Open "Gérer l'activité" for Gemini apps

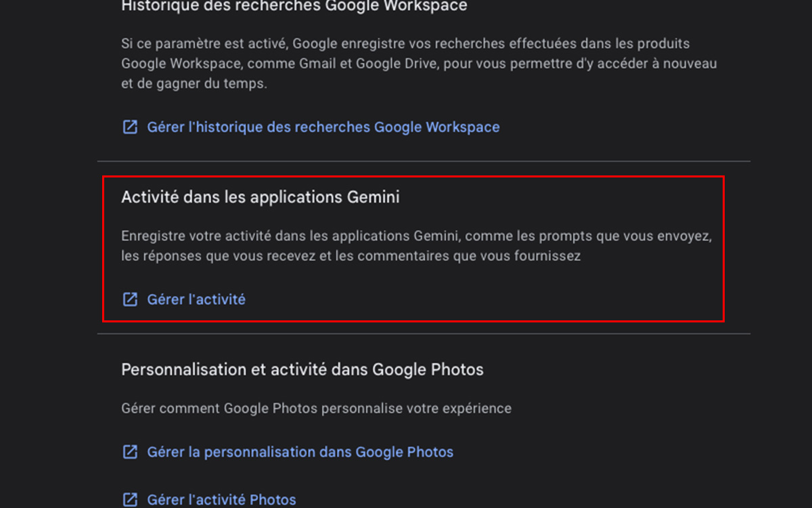pyautogui.click(x=196, y=299)
